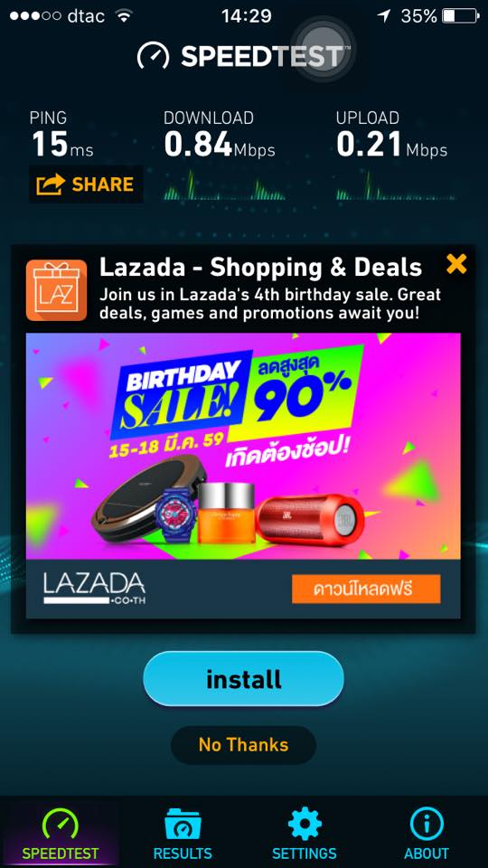Image resolution: width=488 pixels, height=868 pixels.
Task: Open the Settings gear tab
Action: [305, 832]
